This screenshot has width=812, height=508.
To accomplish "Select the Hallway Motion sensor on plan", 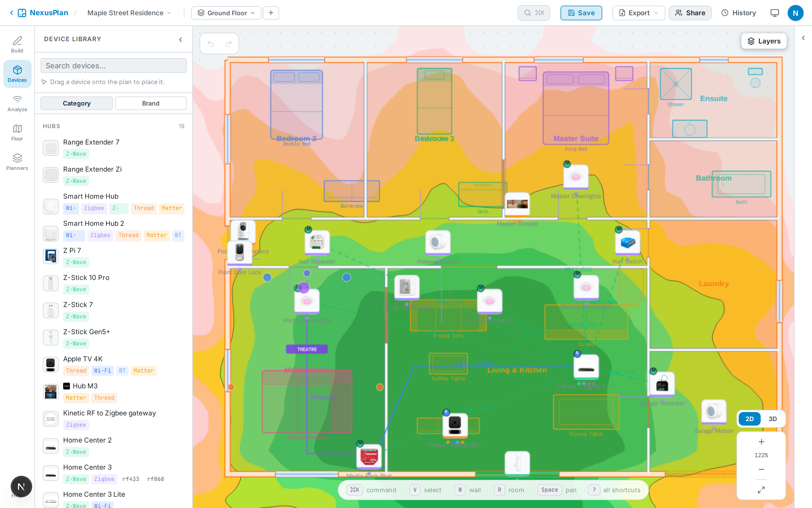I will [x=438, y=243].
